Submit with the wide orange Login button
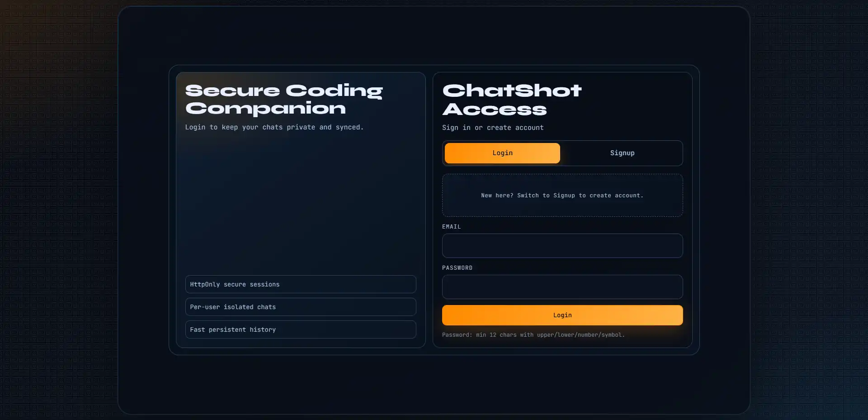Screen dimensions: 868x420 point(562,315)
